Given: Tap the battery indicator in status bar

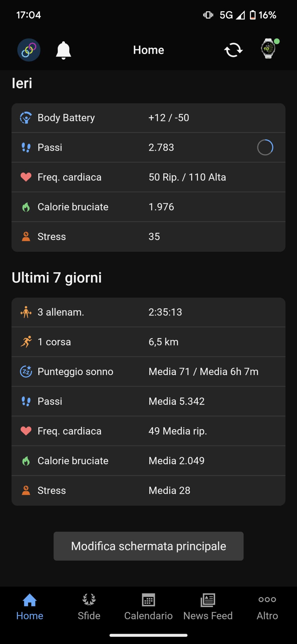Looking at the screenshot, I should click(x=253, y=15).
